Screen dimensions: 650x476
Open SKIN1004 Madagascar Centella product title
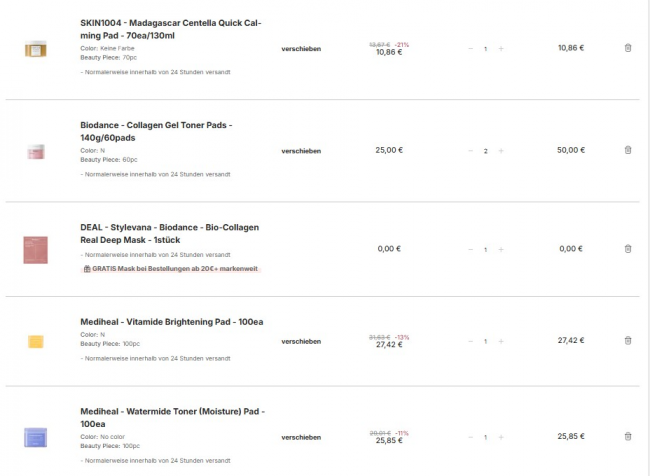[x=171, y=28]
